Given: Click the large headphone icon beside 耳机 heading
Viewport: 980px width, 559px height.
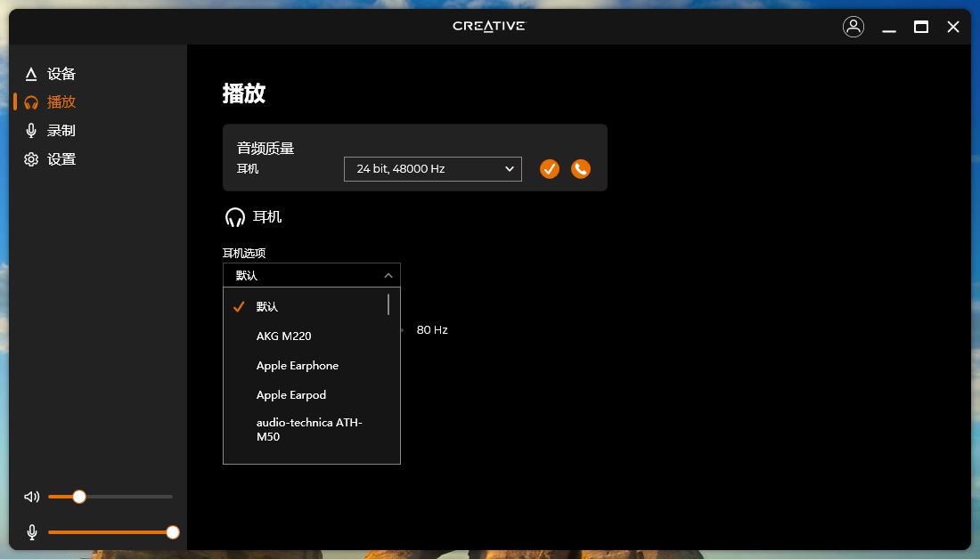Looking at the screenshot, I should click(x=235, y=217).
